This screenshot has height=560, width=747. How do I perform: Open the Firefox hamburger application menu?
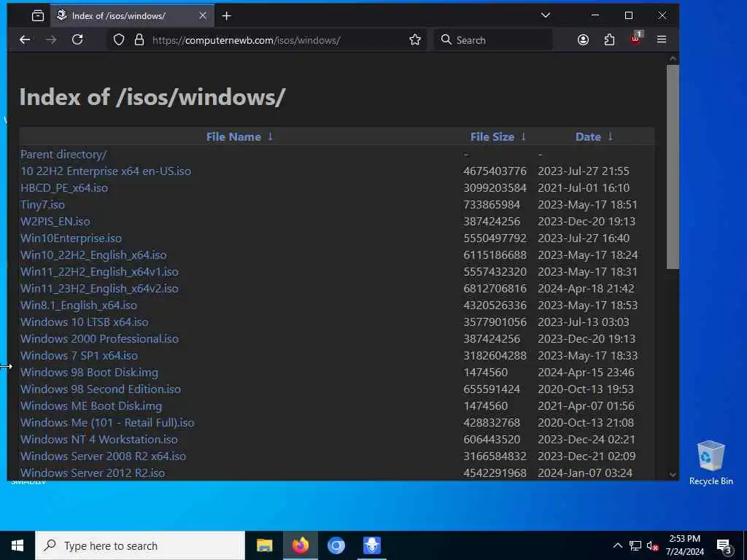[662, 40]
